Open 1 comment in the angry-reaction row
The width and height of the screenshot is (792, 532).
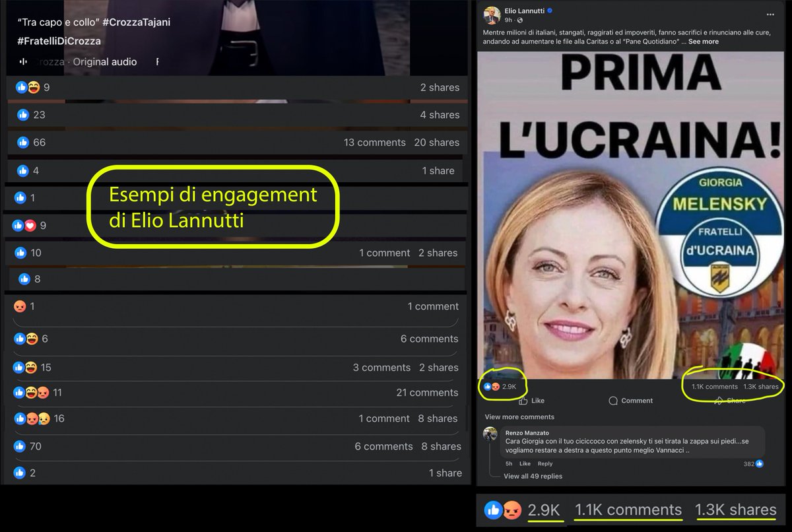433,306
